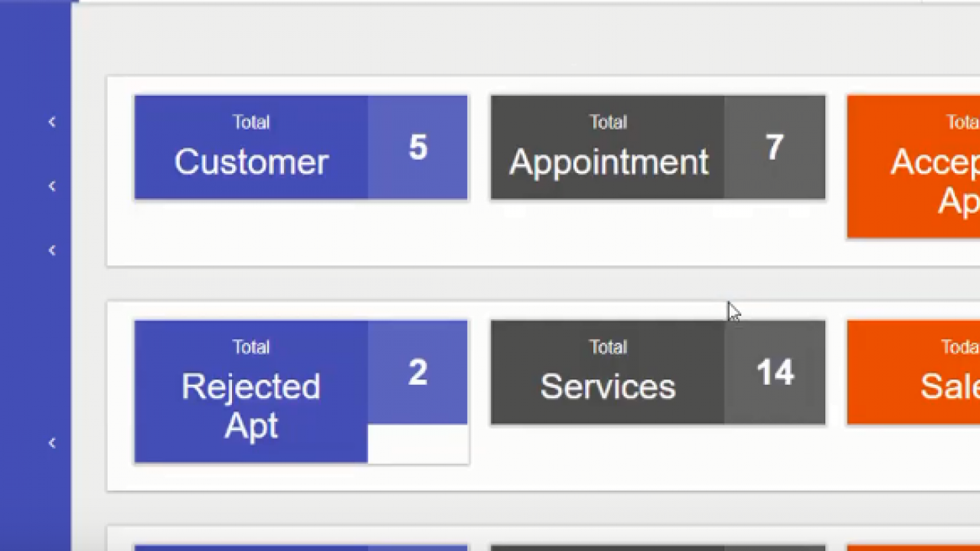
Task: Expand the first sidebar chevron arrow
Action: pyautogui.click(x=52, y=122)
